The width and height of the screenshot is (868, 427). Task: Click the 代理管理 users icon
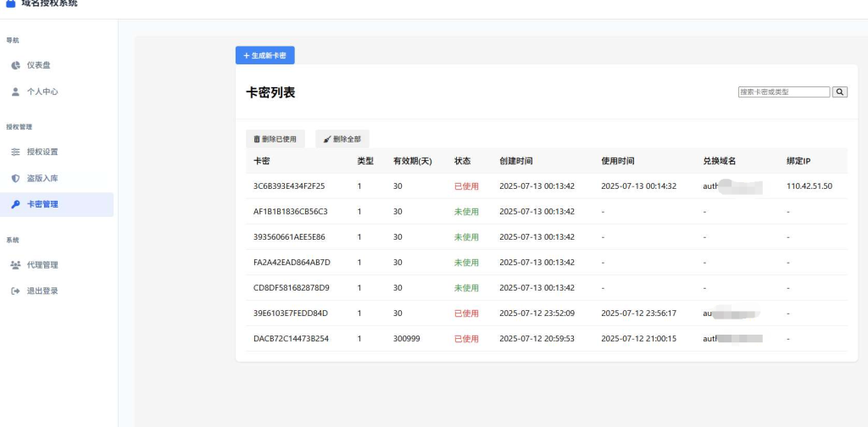pyautogui.click(x=15, y=265)
